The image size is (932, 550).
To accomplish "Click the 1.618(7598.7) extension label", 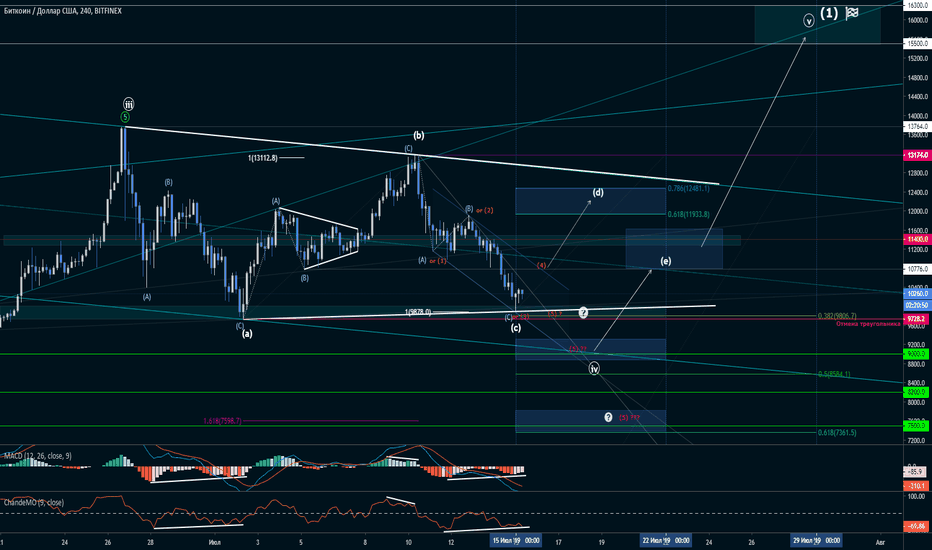I will click(222, 421).
